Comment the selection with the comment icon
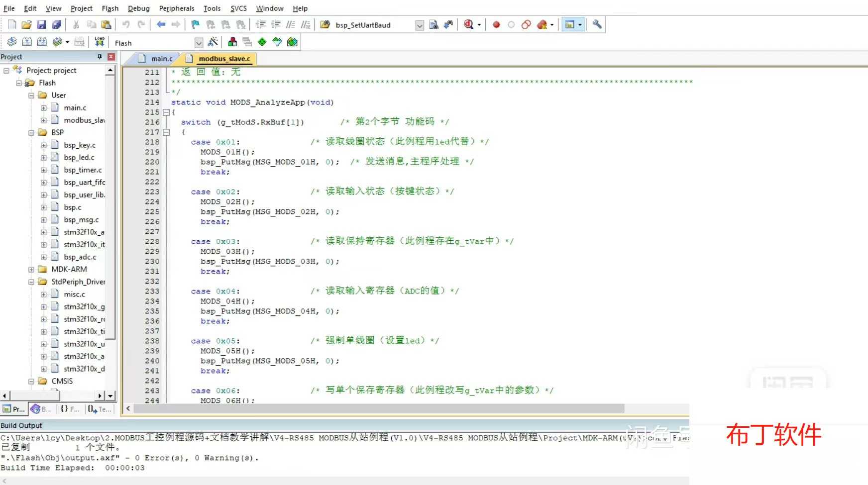 (x=291, y=24)
